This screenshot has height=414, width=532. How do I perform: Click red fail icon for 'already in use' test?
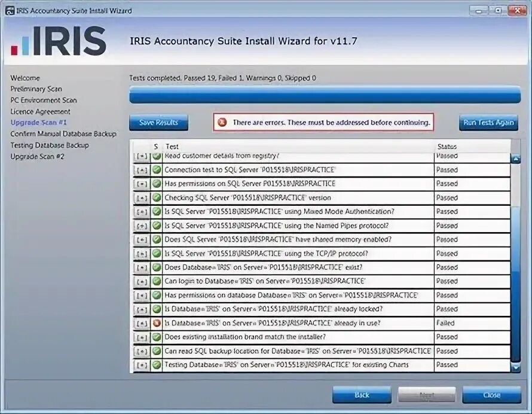tap(157, 322)
